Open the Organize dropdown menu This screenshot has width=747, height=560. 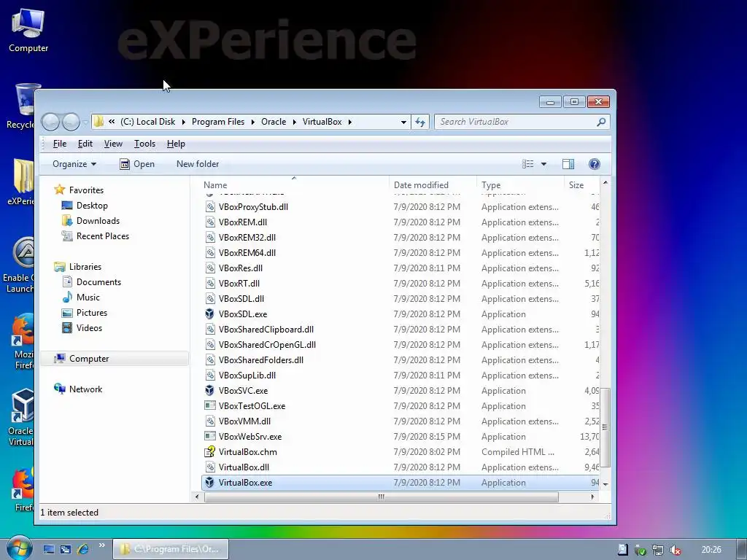pyautogui.click(x=74, y=164)
